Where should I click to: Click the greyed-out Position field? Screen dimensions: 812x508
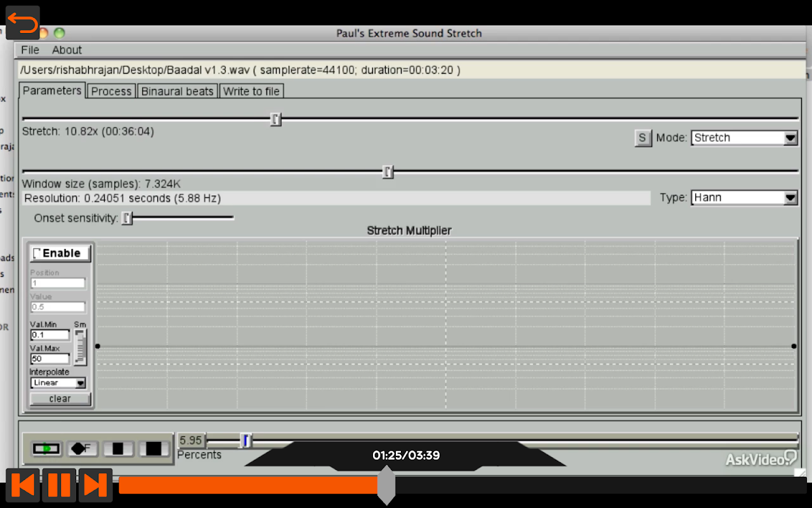[x=58, y=283]
